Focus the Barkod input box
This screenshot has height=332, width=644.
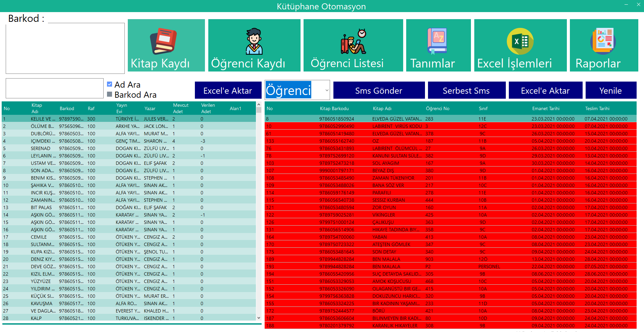pos(65,48)
